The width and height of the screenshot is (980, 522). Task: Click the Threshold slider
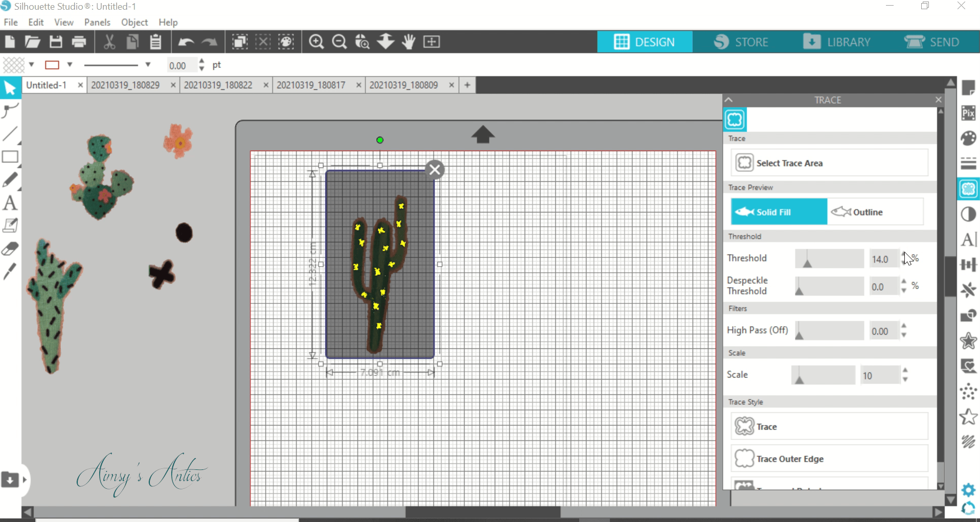click(829, 258)
